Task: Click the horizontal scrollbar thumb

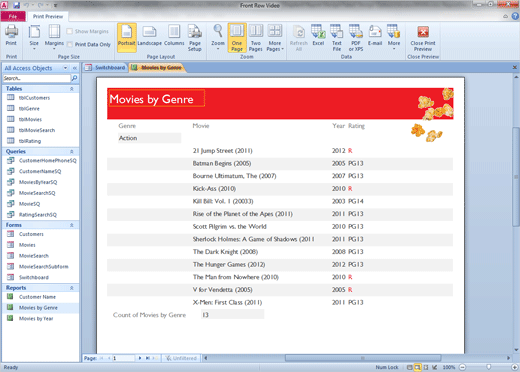Action: point(363,358)
